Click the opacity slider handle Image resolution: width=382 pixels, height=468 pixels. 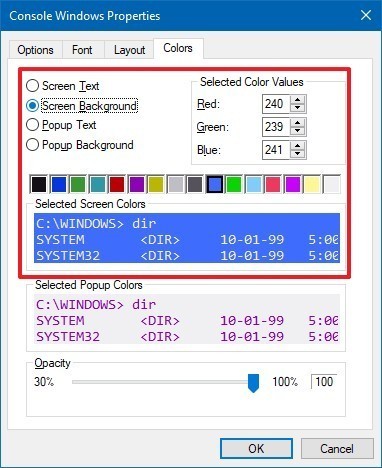click(253, 383)
